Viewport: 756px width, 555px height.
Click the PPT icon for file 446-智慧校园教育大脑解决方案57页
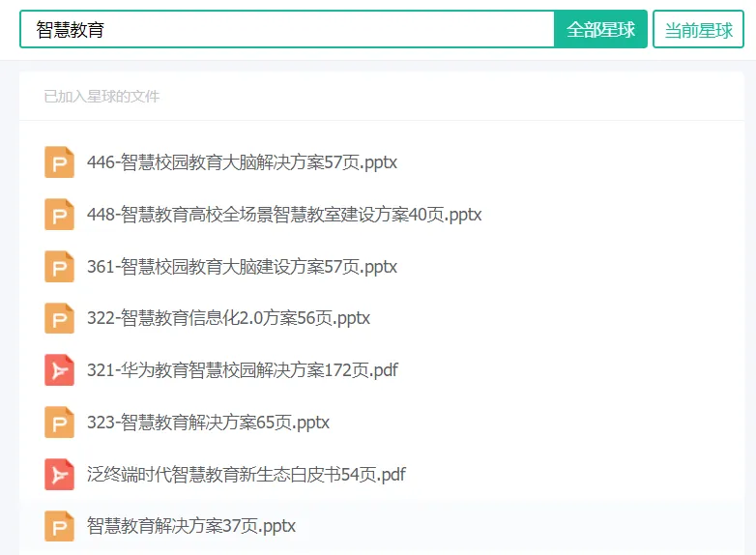[59, 162]
